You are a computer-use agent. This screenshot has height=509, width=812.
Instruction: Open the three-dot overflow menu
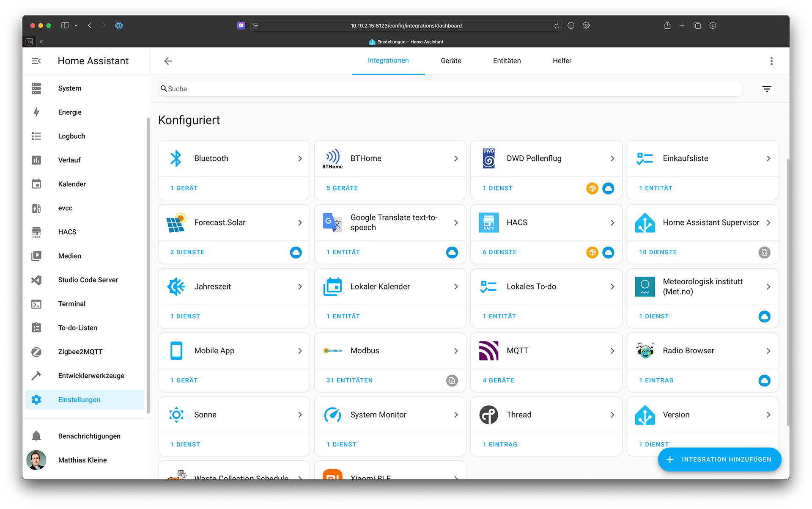coord(771,61)
